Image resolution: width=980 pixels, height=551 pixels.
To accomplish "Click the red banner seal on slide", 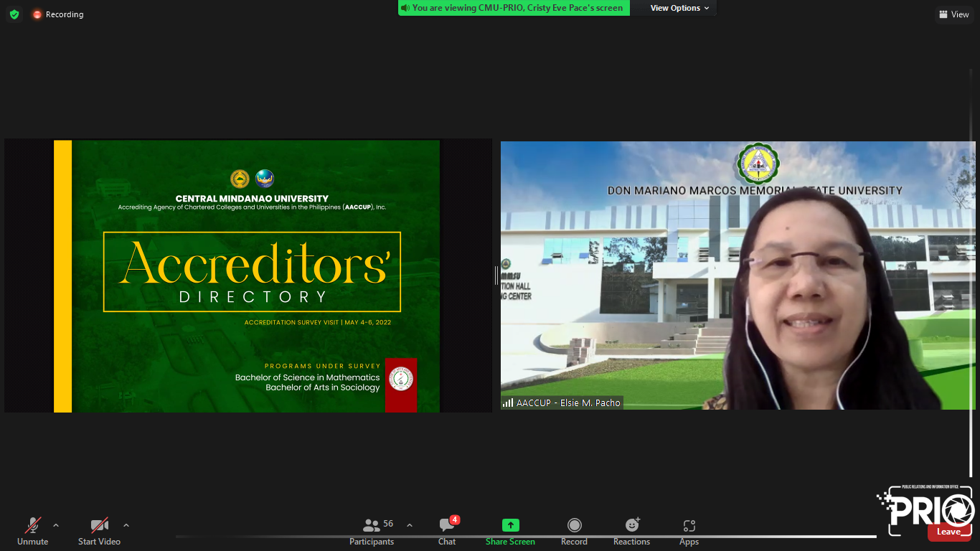I will (x=401, y=380).
